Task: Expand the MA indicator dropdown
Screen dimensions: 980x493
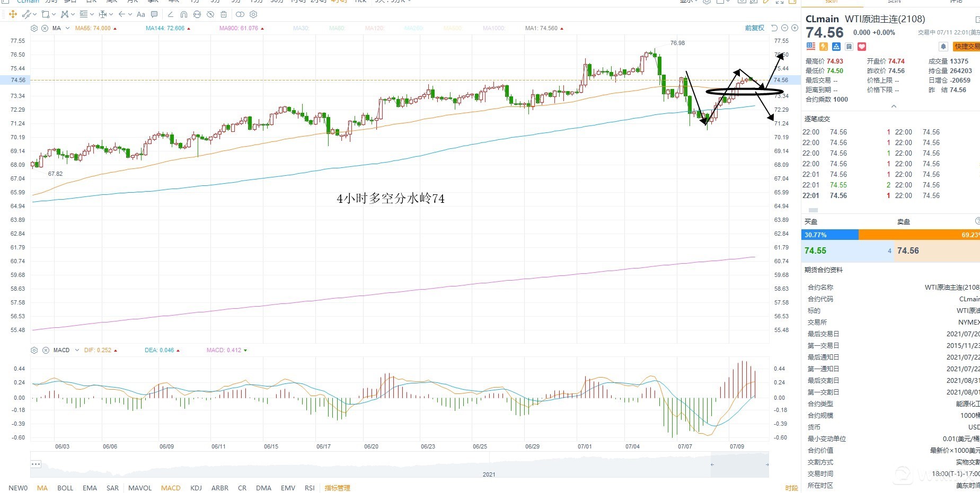Action: (67, 28)
